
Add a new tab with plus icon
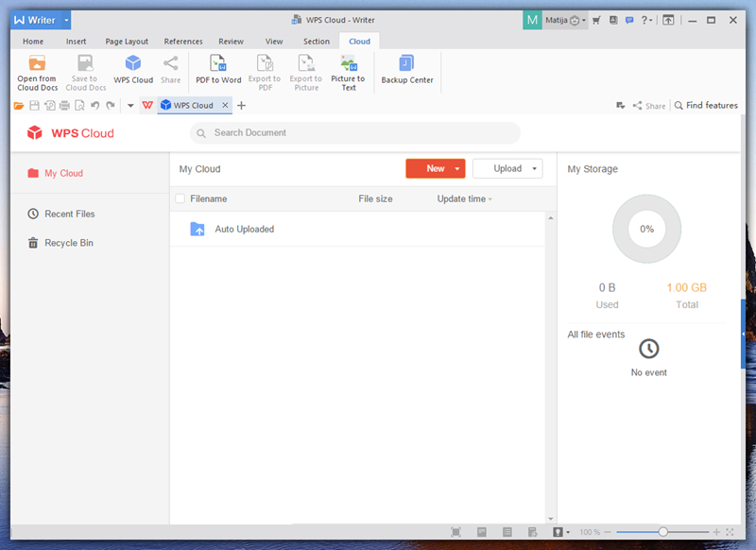242,106
